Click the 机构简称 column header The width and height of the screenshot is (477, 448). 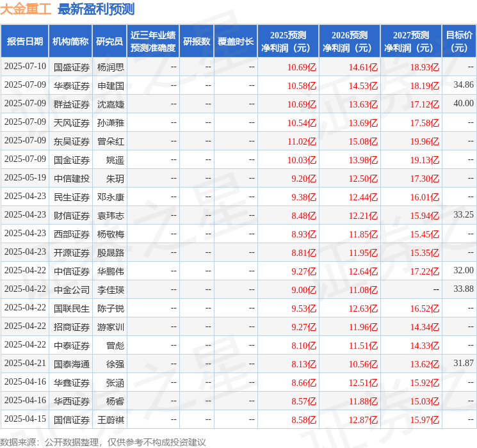pos(70,41)
